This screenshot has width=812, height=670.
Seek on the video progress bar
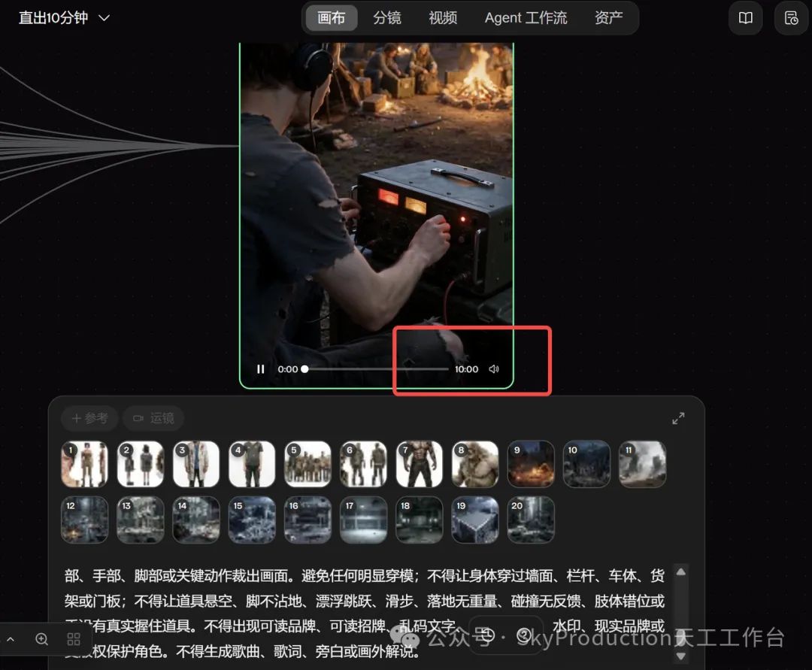coord(376,369)
